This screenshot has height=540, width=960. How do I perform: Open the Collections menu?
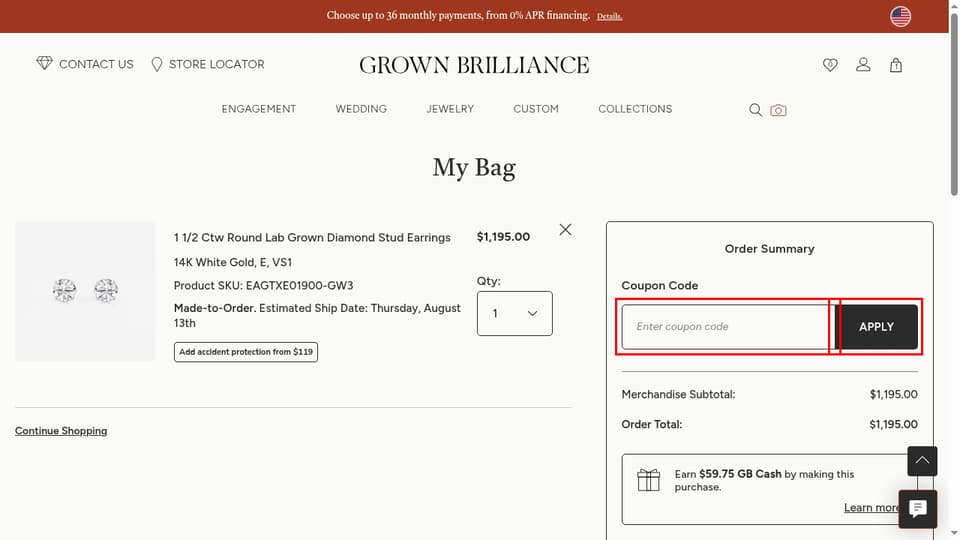tap(635, 109)
